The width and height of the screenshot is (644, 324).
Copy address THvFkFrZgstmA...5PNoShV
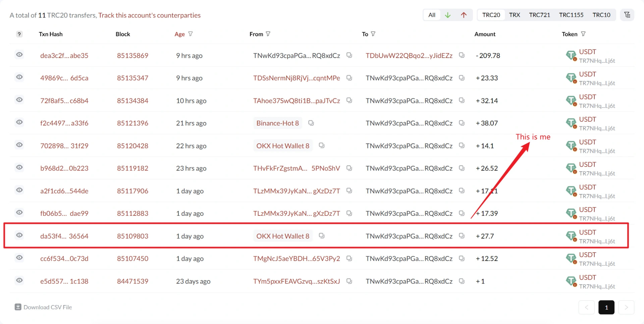349,168
